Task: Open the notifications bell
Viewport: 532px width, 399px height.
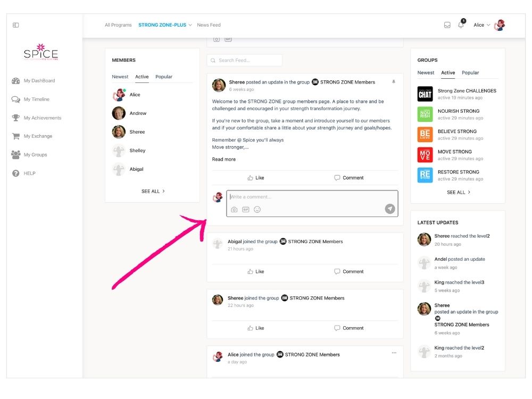Action: click(x=461, y=25)
